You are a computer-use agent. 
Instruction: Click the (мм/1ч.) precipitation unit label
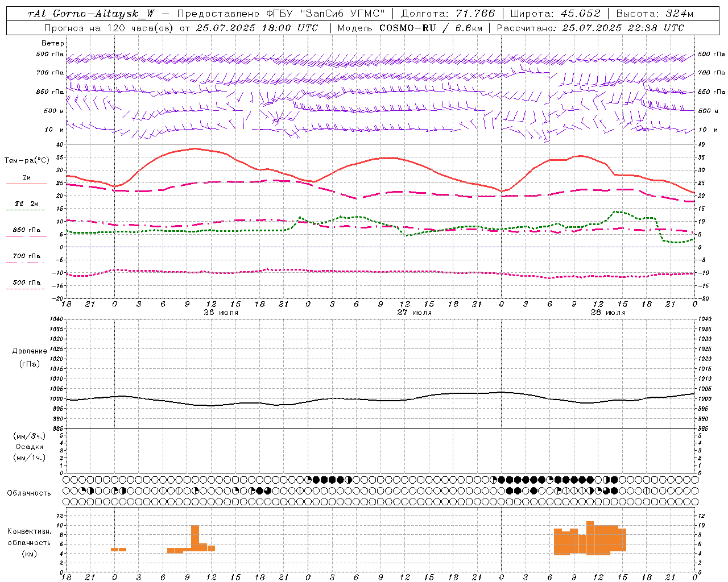30,458
